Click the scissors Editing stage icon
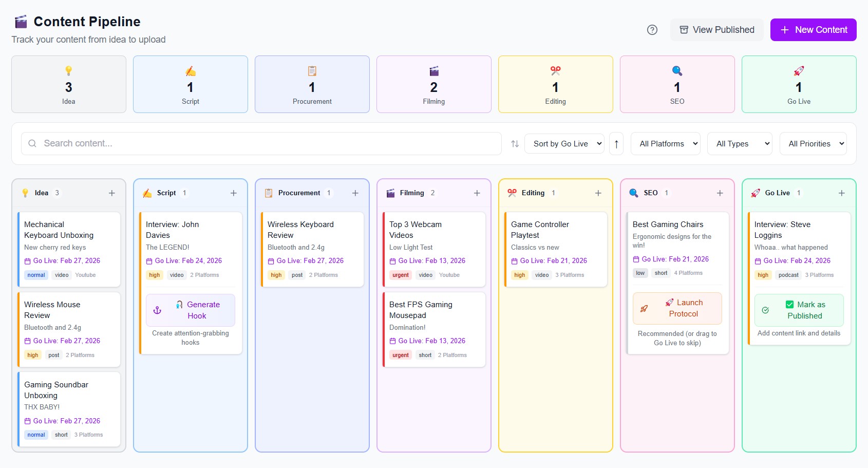This screenshot has width=868, height=468. click(555, 71)
